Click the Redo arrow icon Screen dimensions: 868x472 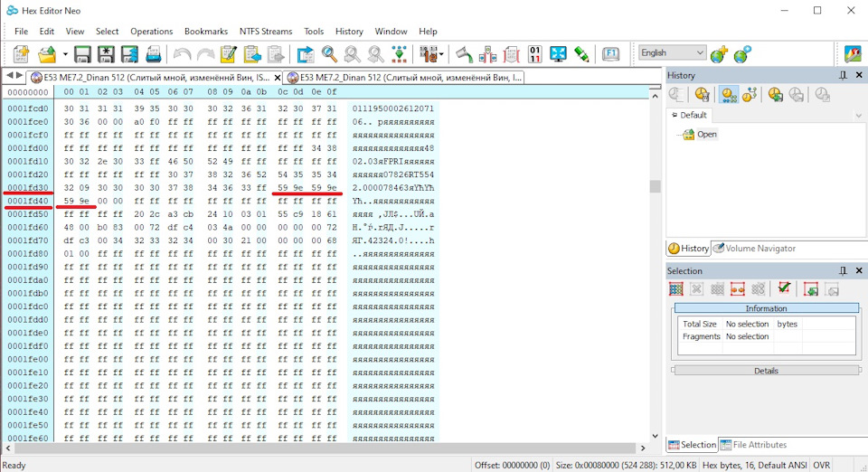205,54
